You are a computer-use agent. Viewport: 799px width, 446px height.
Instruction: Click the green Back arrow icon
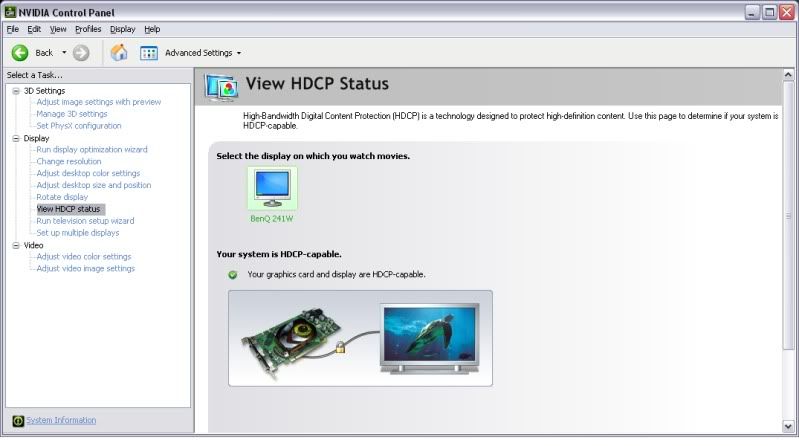pyautogui.click(x=20, y=53)
